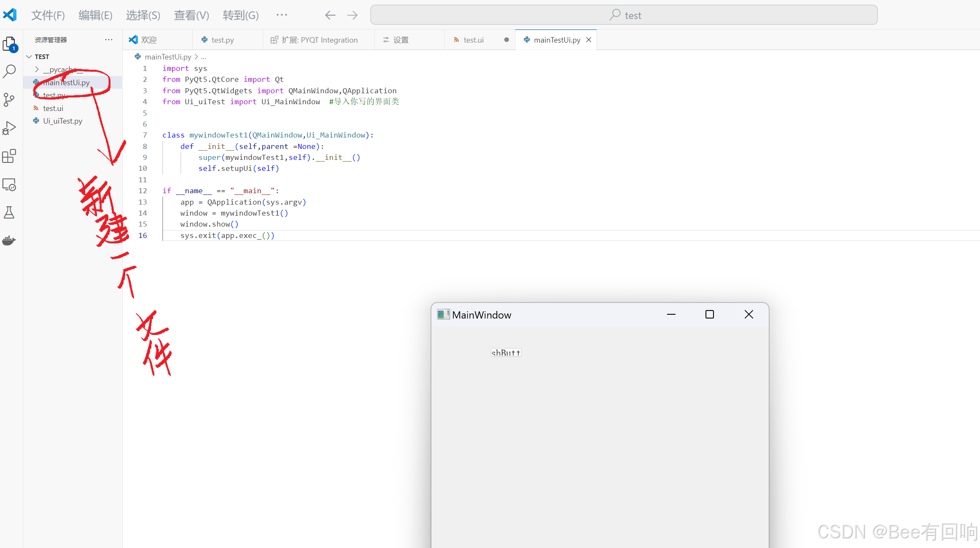
Task: Collapse the TEST folder section
Action: [x=29, y=57]
